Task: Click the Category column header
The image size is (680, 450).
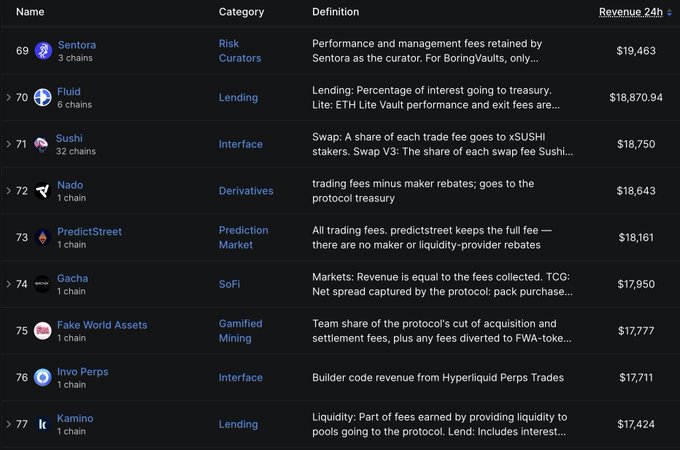Action: 241,12
